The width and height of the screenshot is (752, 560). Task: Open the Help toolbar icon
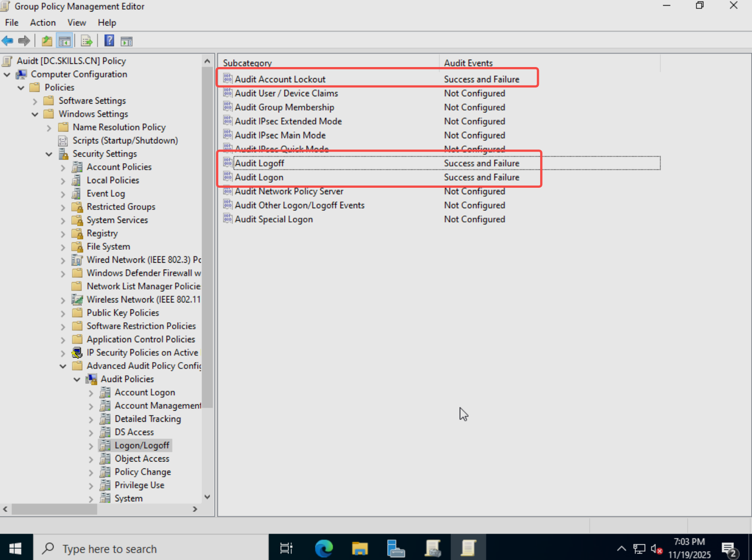click(109, 41)
